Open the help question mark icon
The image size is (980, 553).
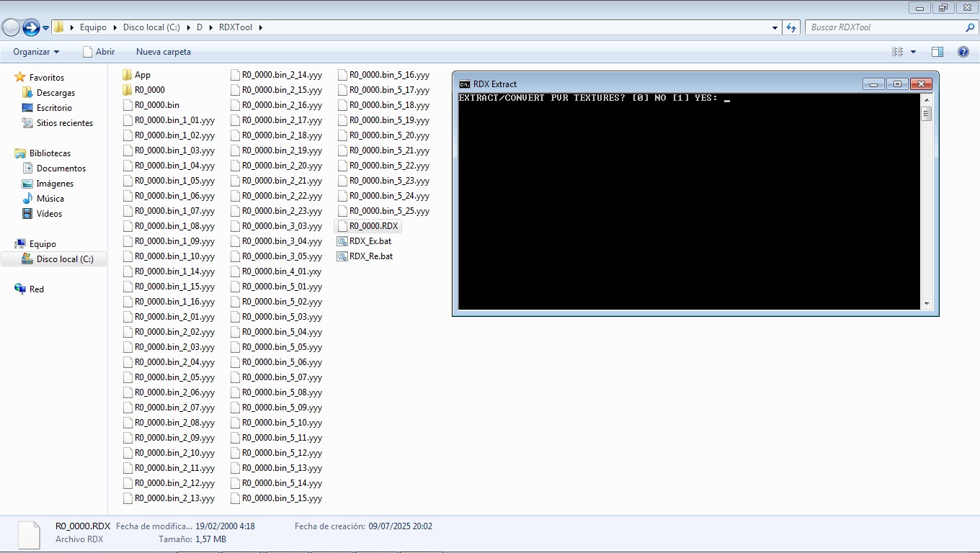963,52
